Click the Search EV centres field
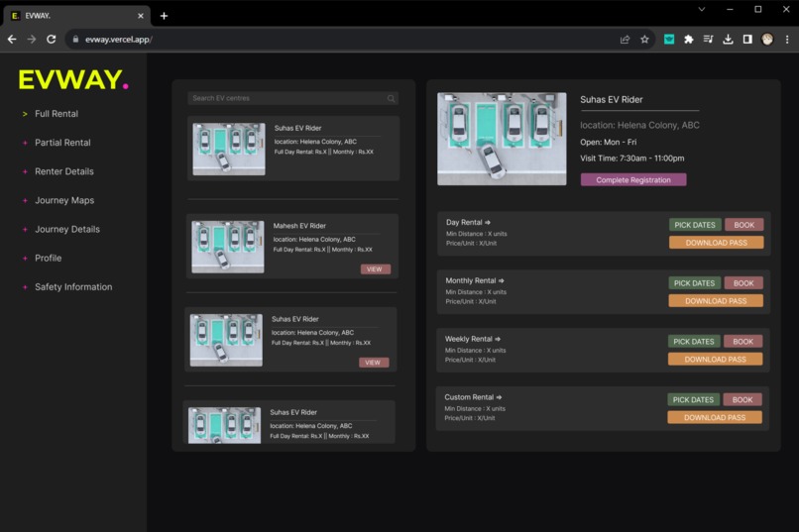Screen dimensions: 799x532 click(293, 98)
